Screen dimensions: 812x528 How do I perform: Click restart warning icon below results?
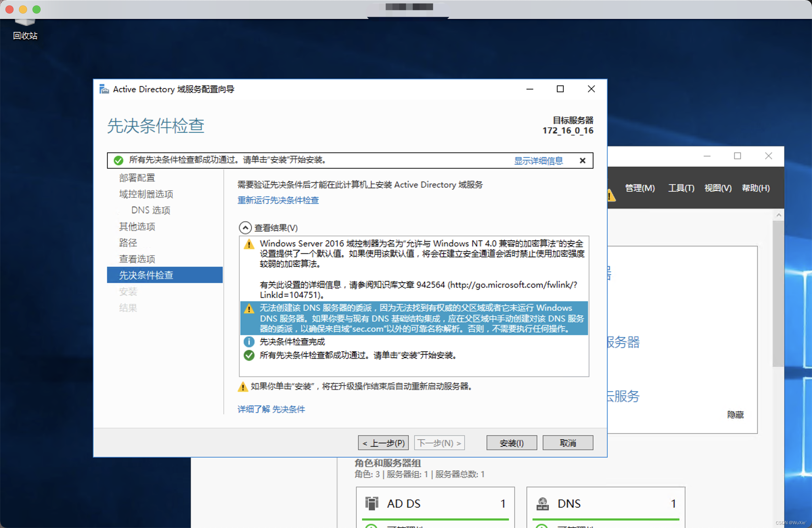coord(243,387)
